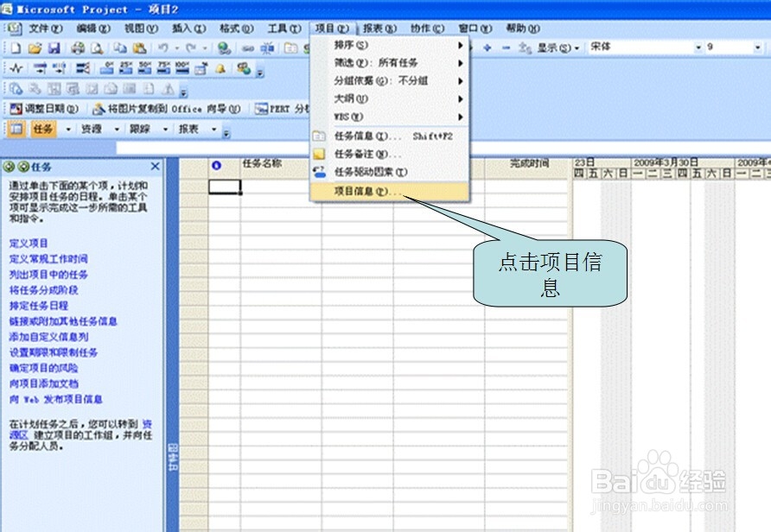Open the 视图 (View) menu
Screen dimensions: 771x532
(x=141, y=28)
